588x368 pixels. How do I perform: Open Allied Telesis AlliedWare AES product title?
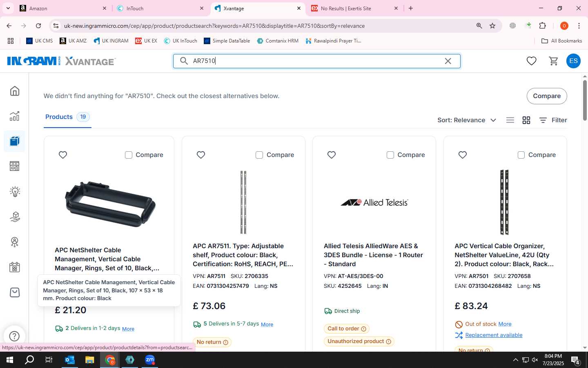(x=373, y=255)
